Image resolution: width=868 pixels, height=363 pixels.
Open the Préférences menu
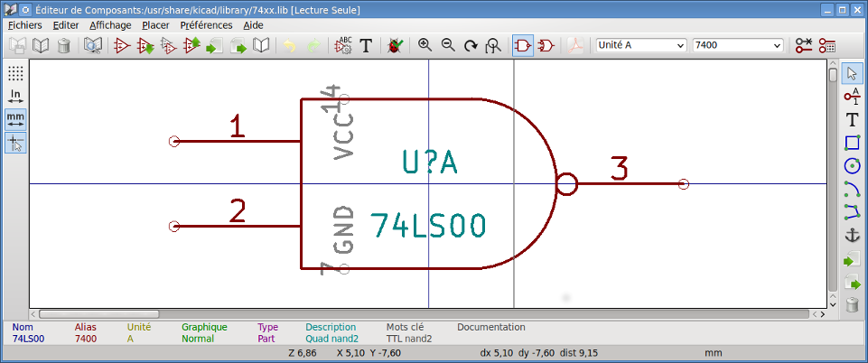coord(206,25)
